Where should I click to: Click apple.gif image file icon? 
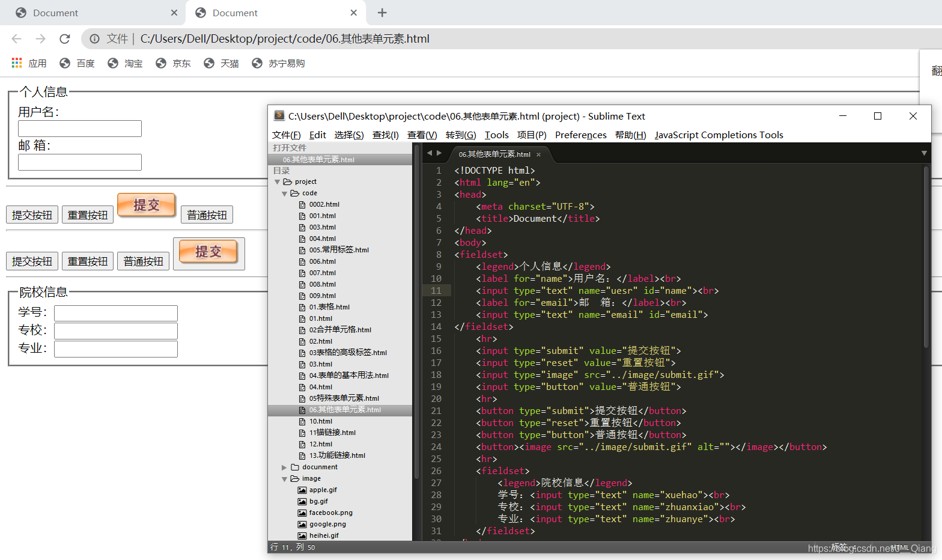tap(302, 490)
